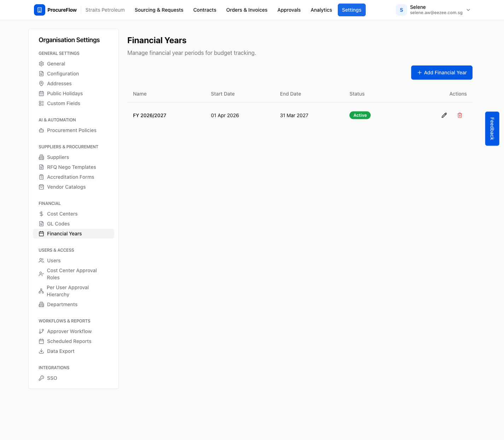
Task: Click the key icon beside SSO
Action: pos(41,378)
